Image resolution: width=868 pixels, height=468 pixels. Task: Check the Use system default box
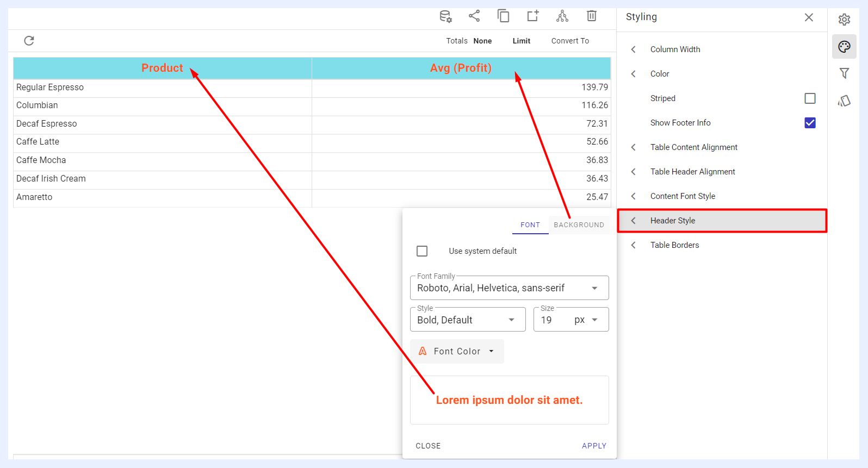(422, 251)
